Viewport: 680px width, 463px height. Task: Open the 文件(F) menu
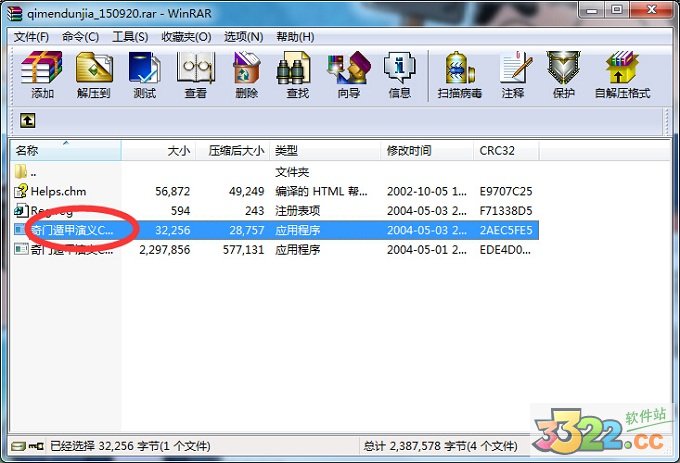point(31,37)
